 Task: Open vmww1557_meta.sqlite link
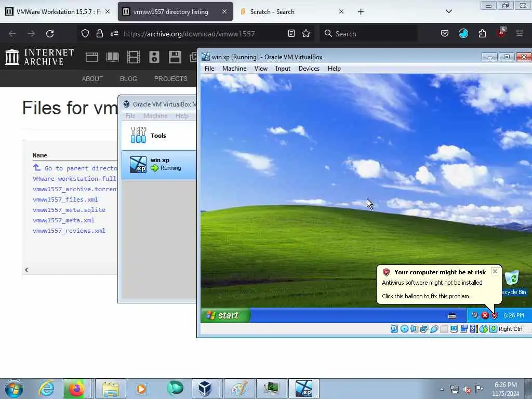click(69, 210)
